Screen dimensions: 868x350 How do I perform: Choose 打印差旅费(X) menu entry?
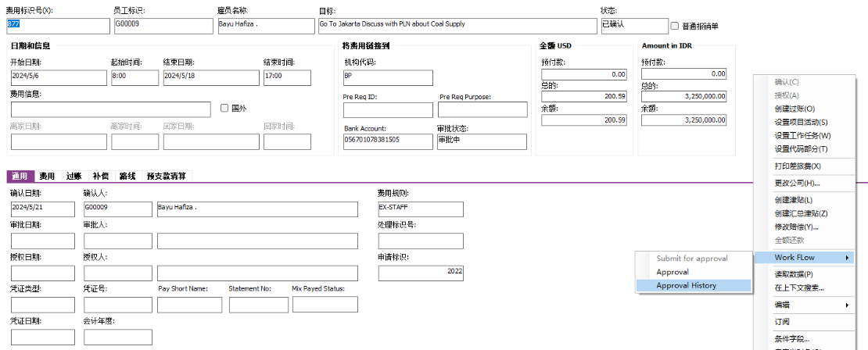click(798, 166)
